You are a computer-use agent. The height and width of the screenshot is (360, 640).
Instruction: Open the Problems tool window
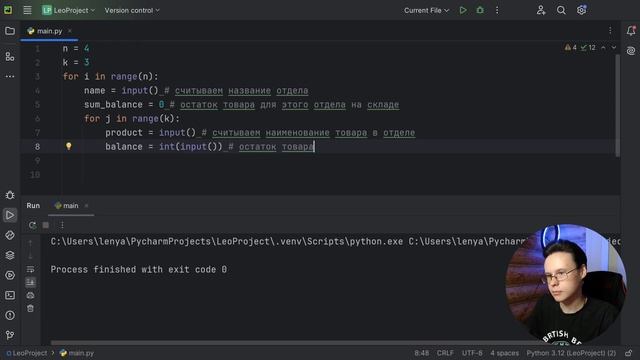(x=10, y=315)
